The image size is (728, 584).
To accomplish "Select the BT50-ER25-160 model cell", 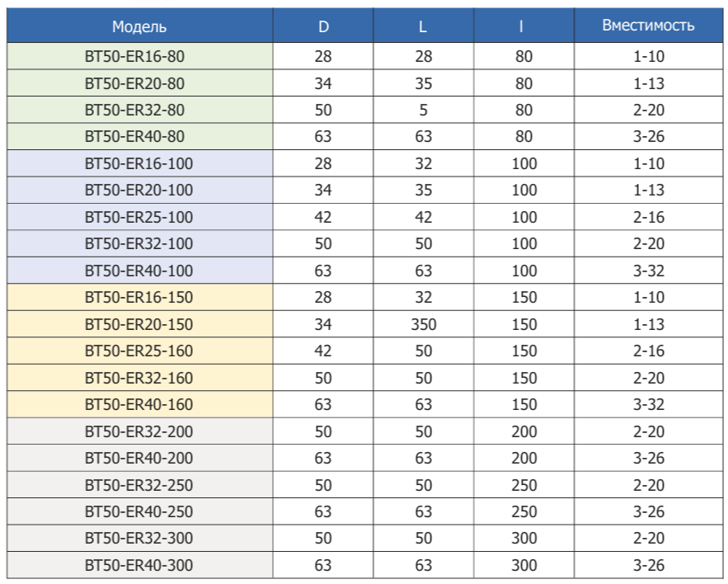I will pos(139,351).
